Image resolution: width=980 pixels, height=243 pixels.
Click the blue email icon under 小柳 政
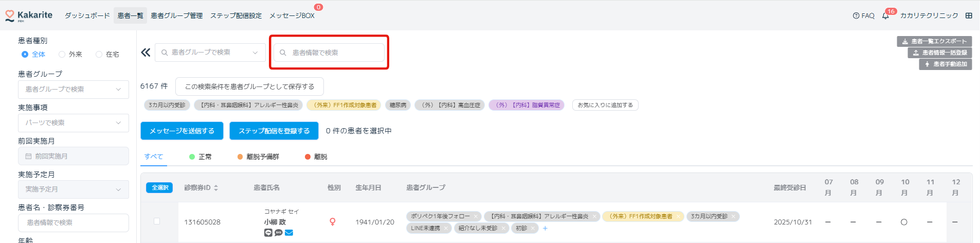[x=289, y=233]
